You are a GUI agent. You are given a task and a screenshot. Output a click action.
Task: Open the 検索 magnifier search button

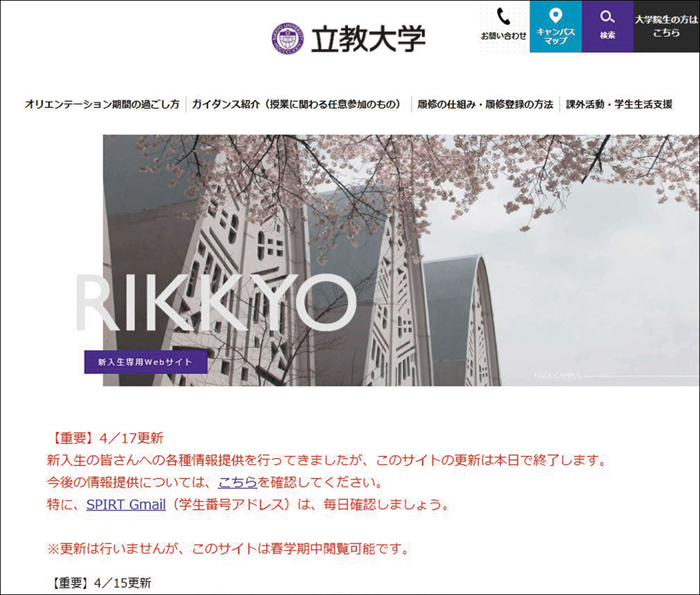pos(607,26)
